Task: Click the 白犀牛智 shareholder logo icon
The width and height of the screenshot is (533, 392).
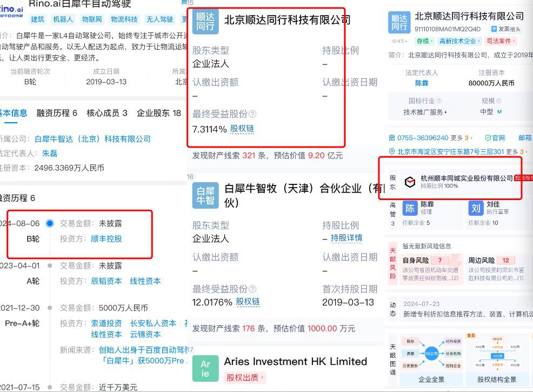Action: point(205,196)
